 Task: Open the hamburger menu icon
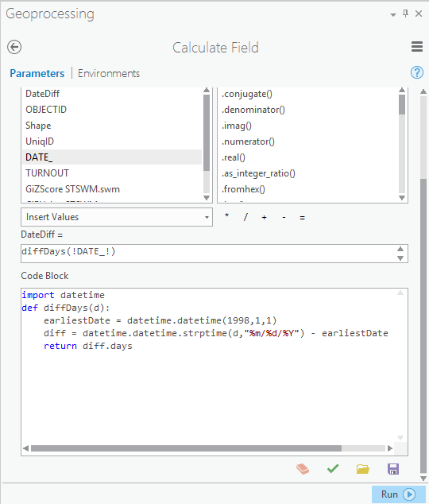tap(417, 47)
